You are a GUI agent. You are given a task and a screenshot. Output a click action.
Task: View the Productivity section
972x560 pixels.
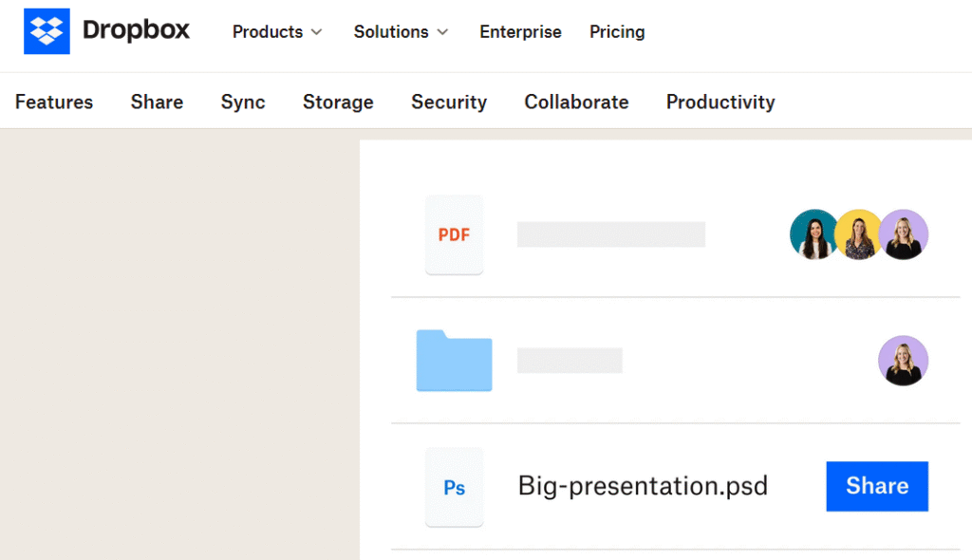(x=720, y=102)
